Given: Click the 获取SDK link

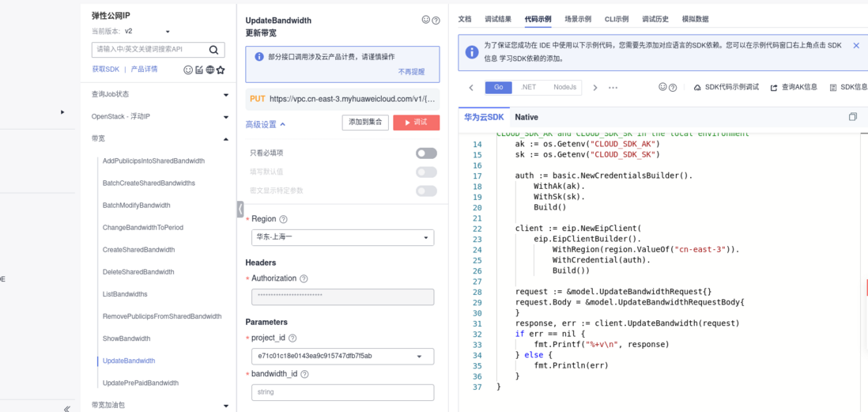Looking at the screenshot, I should (x=105, y=70).
